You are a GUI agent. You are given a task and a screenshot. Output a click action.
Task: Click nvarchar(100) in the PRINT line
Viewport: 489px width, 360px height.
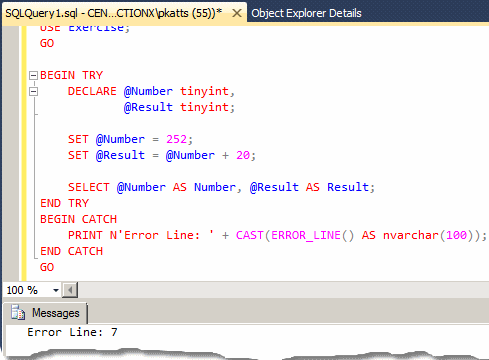tap(428, 235)
